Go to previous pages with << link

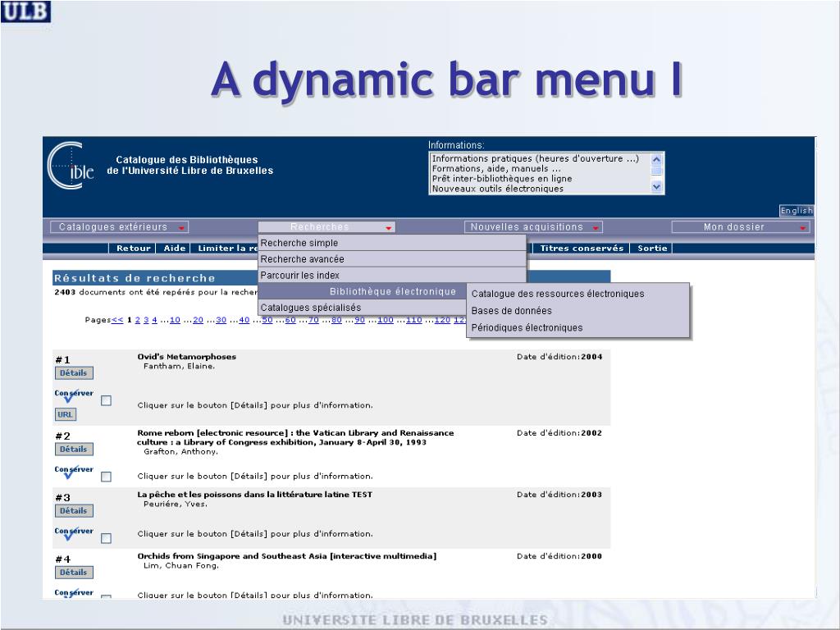tap(117, 320)
